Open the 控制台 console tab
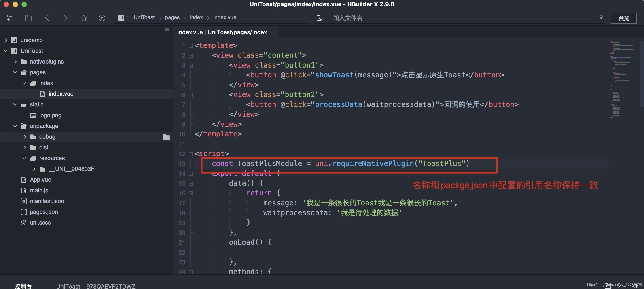 23,286
